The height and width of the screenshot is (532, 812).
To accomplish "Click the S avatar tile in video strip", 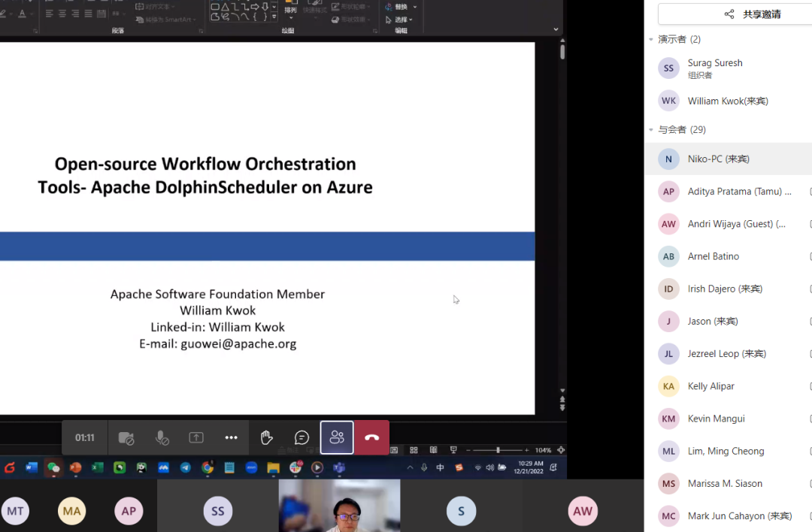I will click(461, 506).
